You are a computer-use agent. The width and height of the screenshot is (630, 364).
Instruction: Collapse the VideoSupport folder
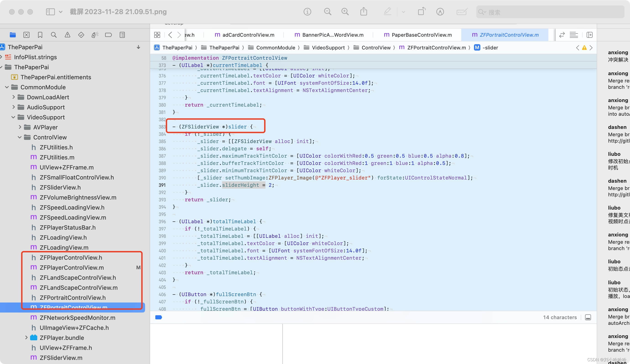click(x=13, y=117)
